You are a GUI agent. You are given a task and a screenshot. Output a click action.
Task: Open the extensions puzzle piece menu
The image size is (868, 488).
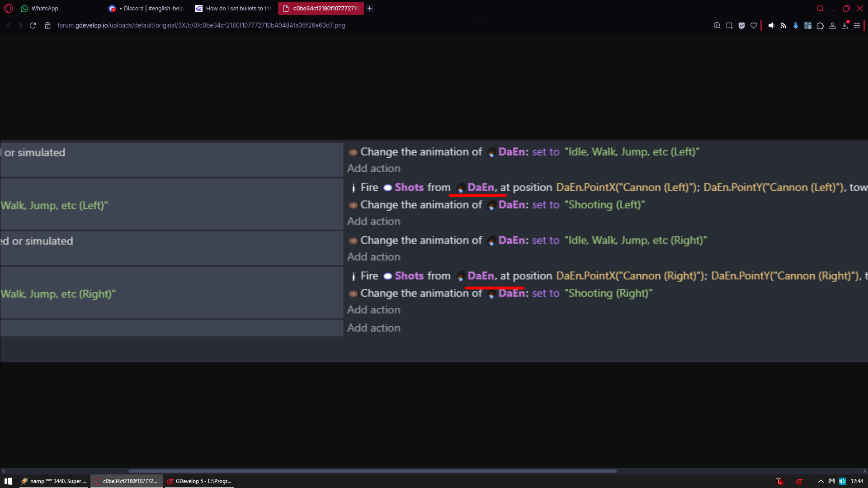point(820,26)
